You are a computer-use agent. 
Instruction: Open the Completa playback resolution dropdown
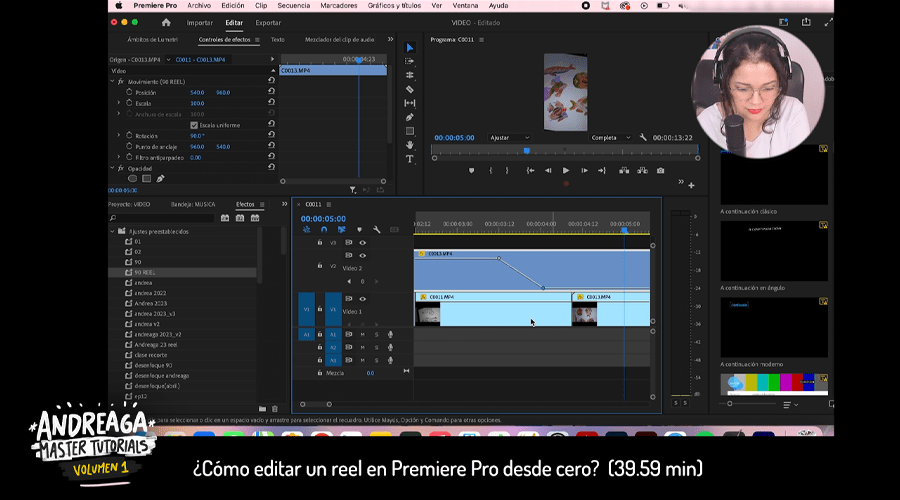611,137
